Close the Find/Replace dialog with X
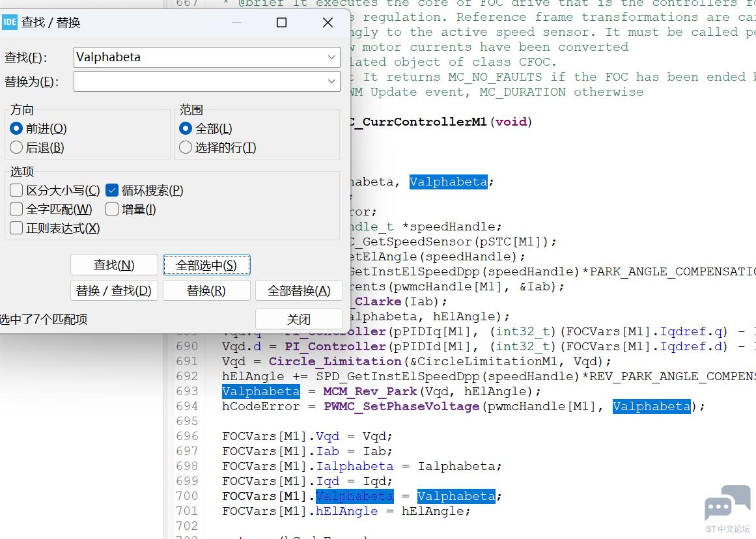The height and width of the screenshot is (539, 756). point(328,23)
